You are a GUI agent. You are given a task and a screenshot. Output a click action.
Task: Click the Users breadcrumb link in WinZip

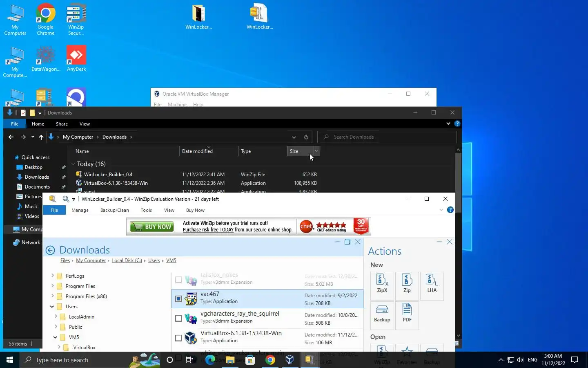pyautogui.click(x=154, y=260)
